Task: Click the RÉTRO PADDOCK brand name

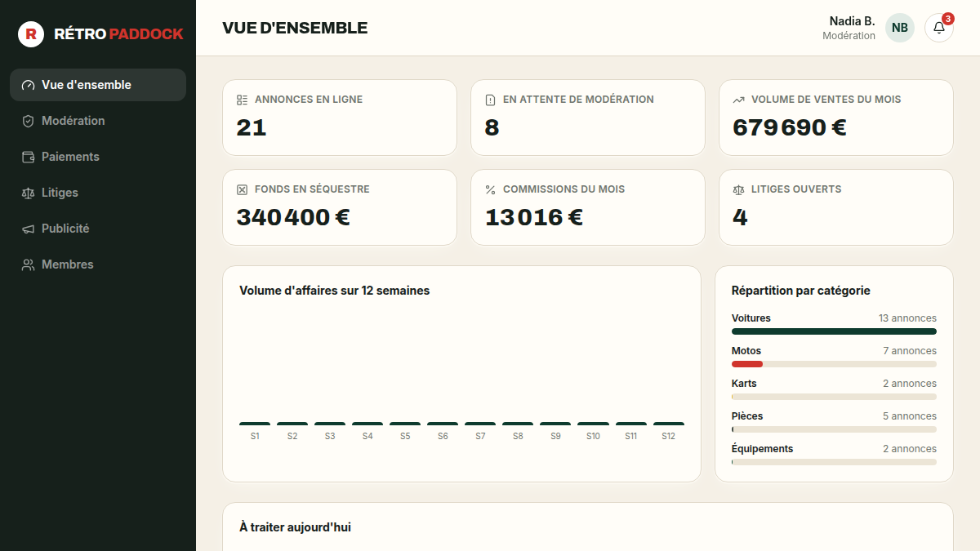Action: (118, 34)
